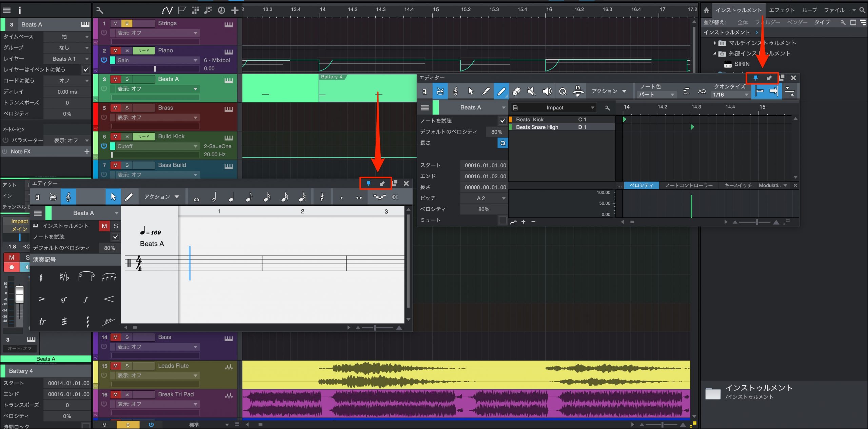Select the rest symbol in score toolbar

tap(322, 197)
